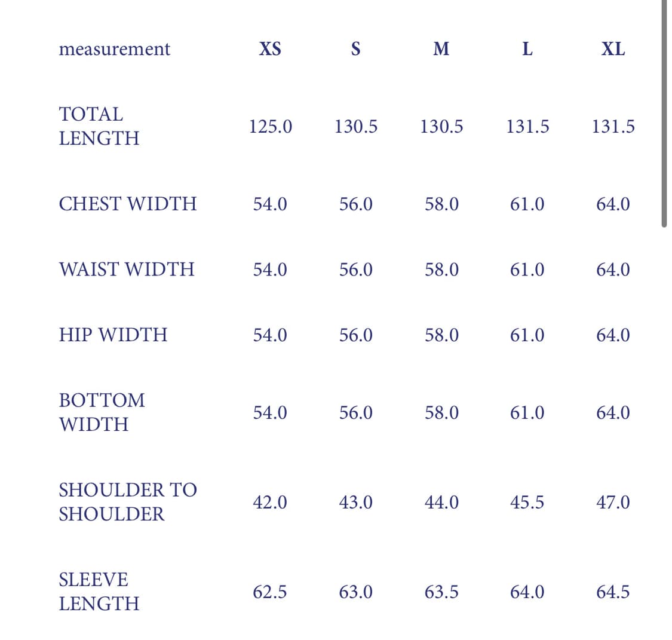The height and width of the screenshot is (640, 672).
Task: Click the vertical scrollbar on the right
Action: [664, 114]
